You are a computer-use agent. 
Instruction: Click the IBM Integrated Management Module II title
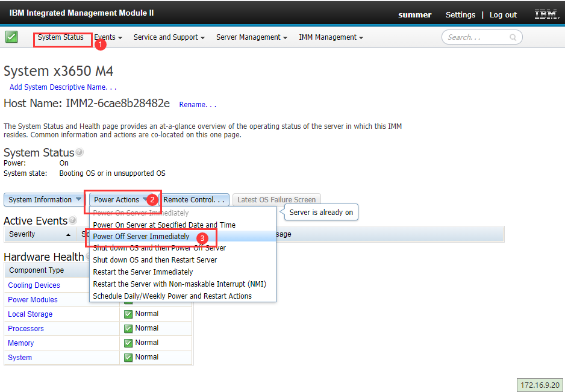tap(81, 13)
